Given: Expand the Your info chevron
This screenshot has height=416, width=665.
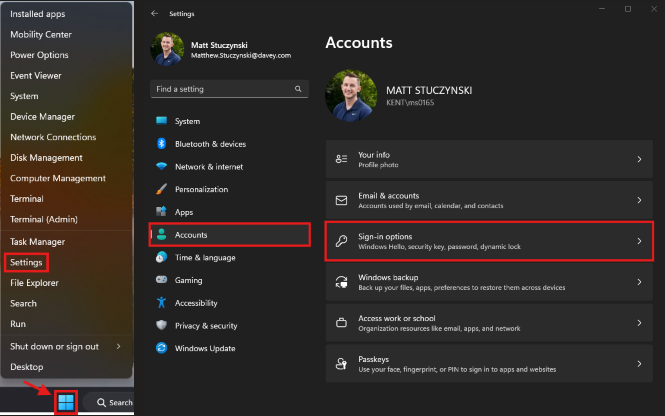Looking at the screenshot, I should (x=639, y=159).
